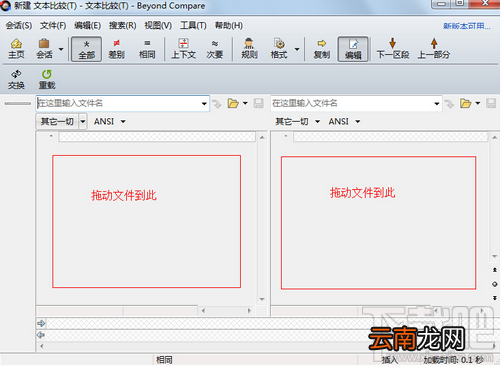The height and width of the screenshot is (367, 502).
Task: Expand the right file name history dropdown
Action: coord(437,104)
